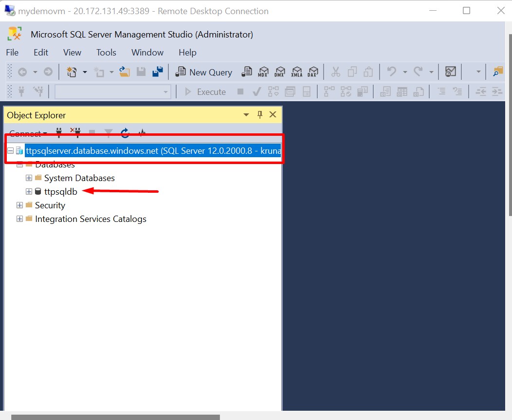Click the Open File folder icon

pos(125,72)
